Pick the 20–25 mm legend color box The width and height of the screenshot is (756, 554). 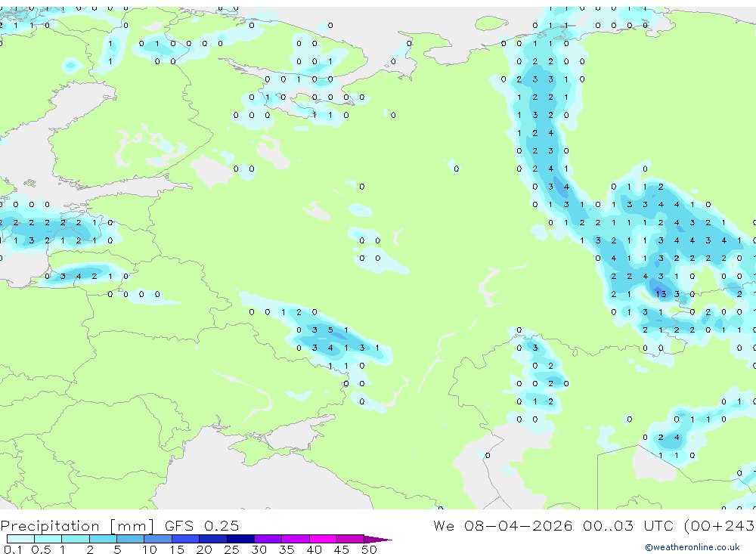tap(213, 539)
